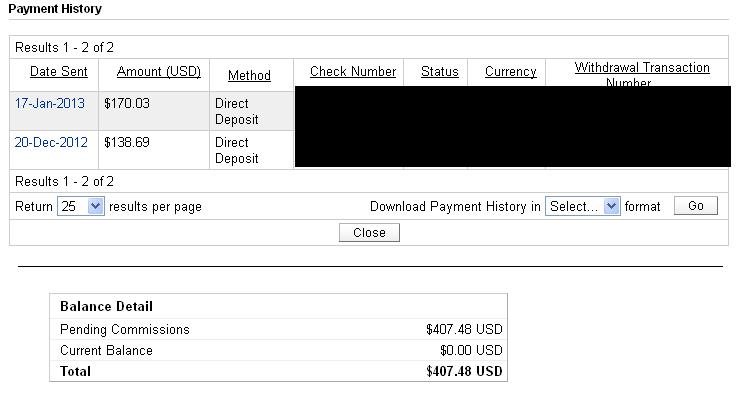Click Direct Deposit for 20-Dec-2012 row

[x=236, y=150]
